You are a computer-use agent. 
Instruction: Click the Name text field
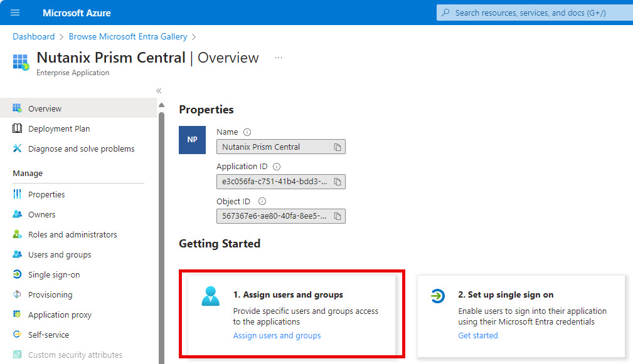coord(280,147)
